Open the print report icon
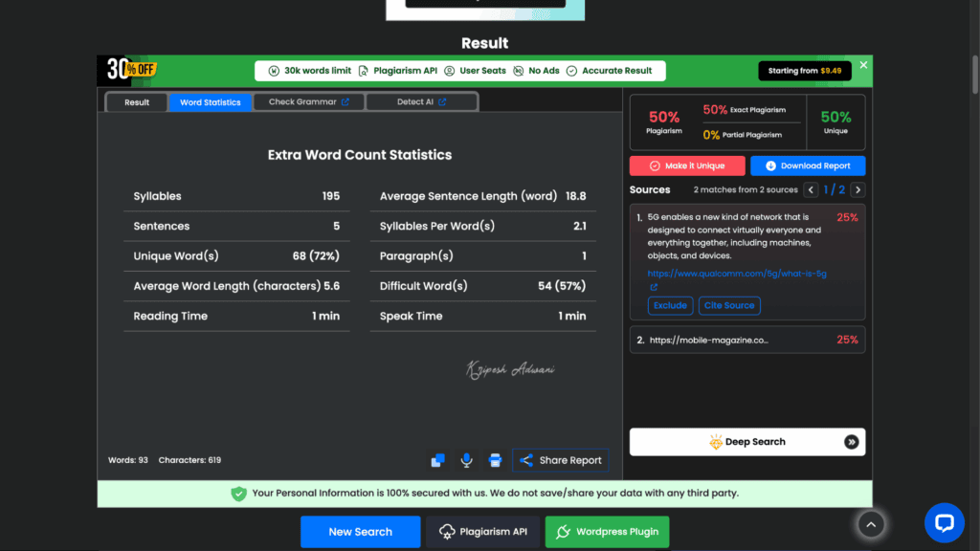980x551 pixels. (x=496, y=461)
